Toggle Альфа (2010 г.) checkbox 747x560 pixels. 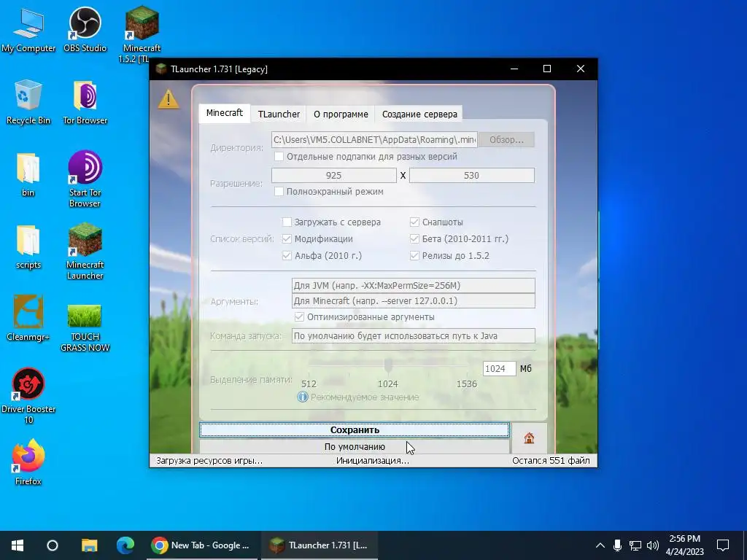287,256
